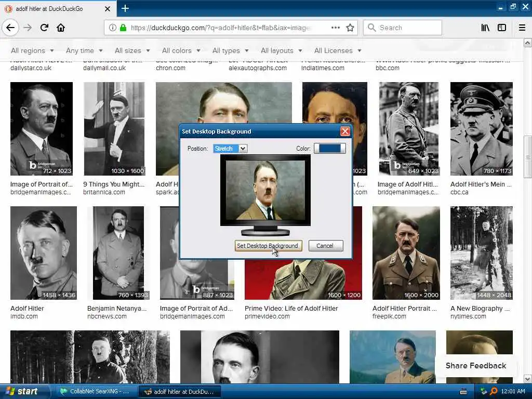Open a new tab with plus button
Screen dimensions: 532x399
coord(125,8)
